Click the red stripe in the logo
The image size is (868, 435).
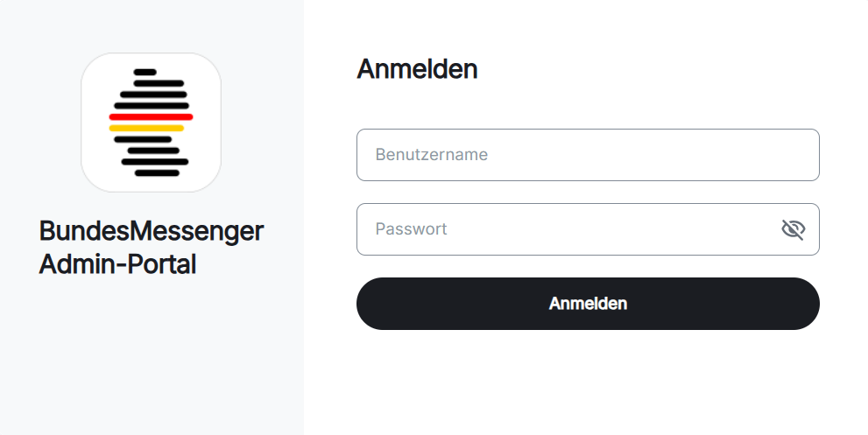152,116
